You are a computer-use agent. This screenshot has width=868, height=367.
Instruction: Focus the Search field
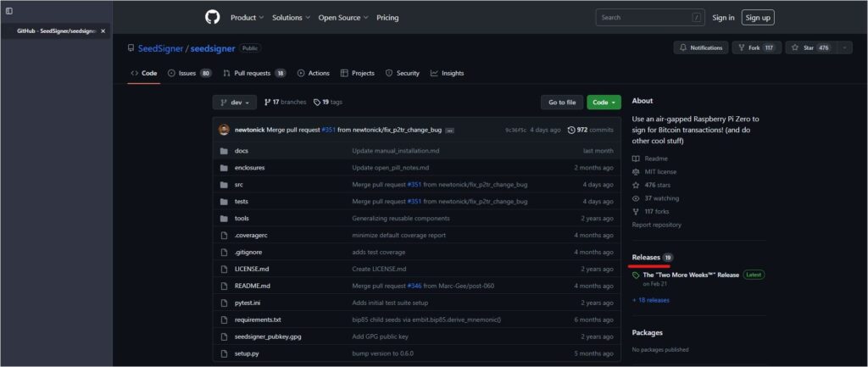click(x=649, y=18)
